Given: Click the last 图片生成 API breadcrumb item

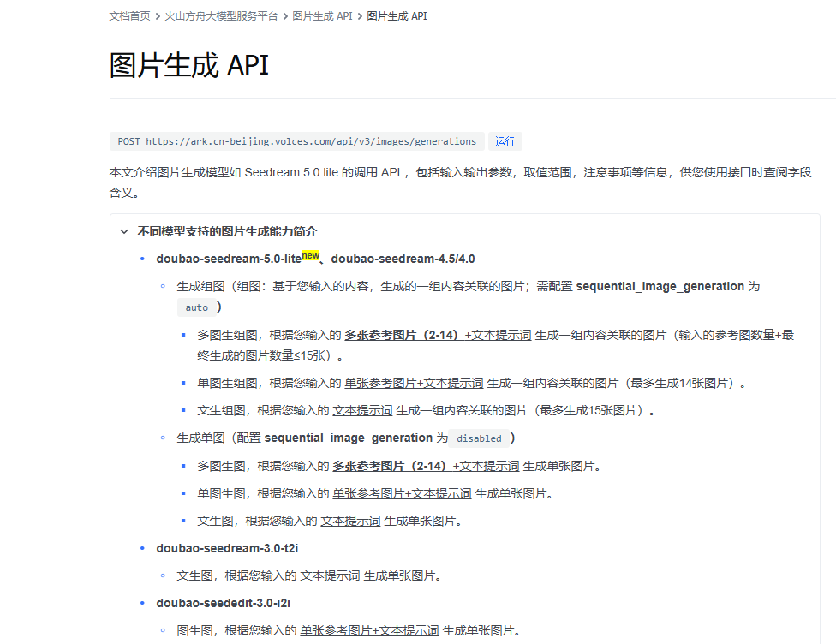Looking at the screenshot, I should [397, 16].
